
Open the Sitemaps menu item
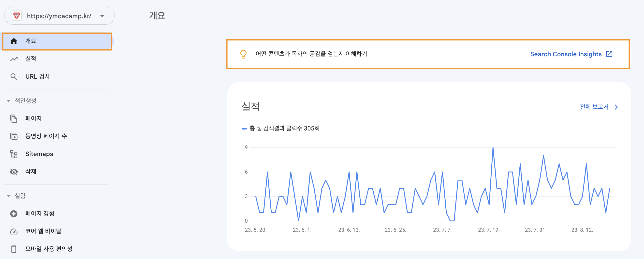coord(39,154)
